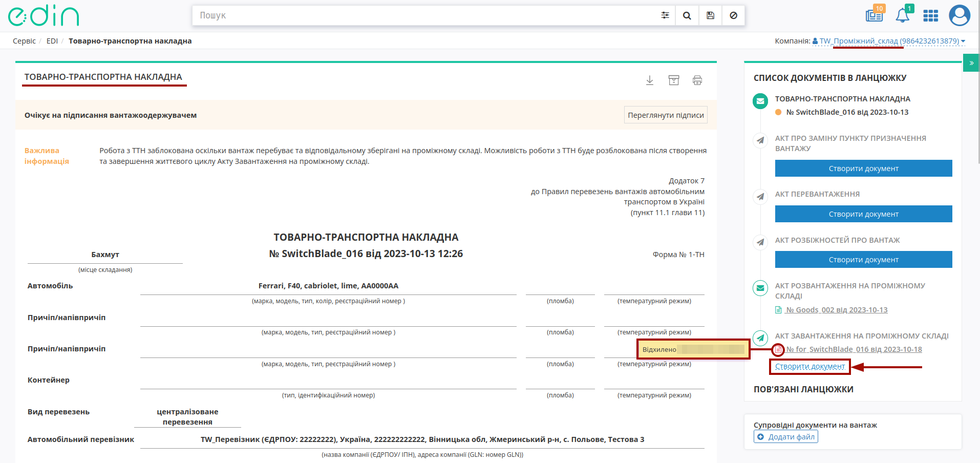Click the search filter settings icon
This screenshot has width=980, height=463.
pyautogui.click(x=665, y=15)
